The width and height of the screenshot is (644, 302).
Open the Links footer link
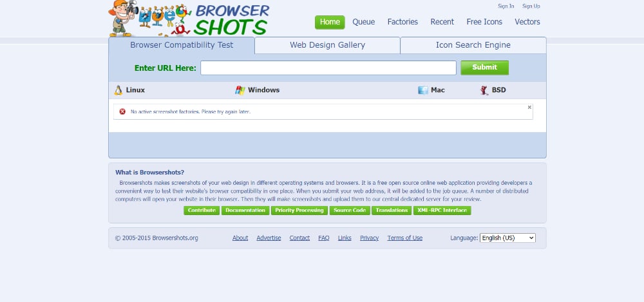click(345, 238)
